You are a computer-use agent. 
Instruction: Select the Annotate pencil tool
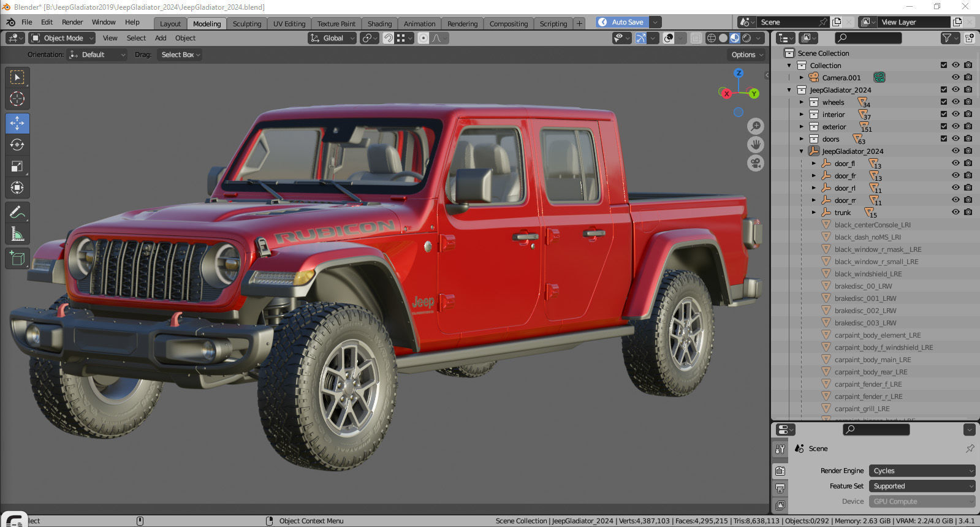pos(17,212)
